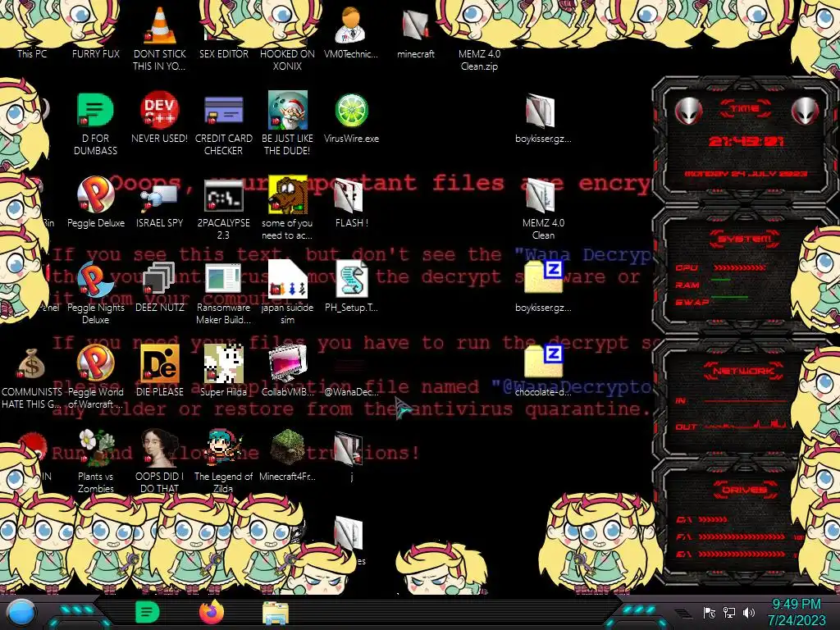
Task: Click the NETWORK gadget panel header
Action: (x=743, y=371)
